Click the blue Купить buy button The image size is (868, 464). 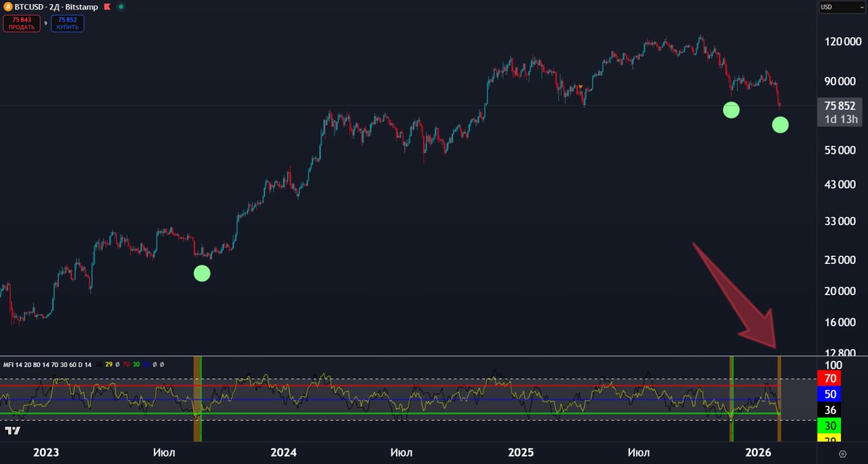(67, 24)
